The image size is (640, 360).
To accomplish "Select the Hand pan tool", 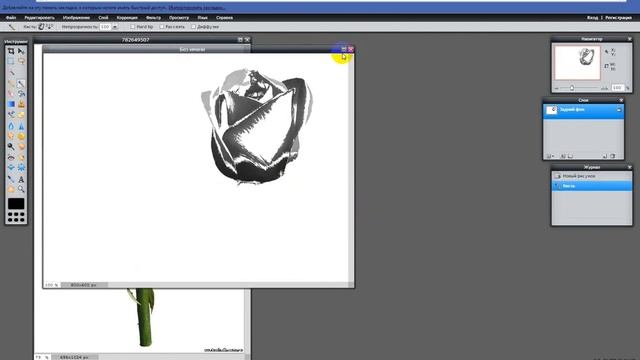I will (x=11, y=189).
